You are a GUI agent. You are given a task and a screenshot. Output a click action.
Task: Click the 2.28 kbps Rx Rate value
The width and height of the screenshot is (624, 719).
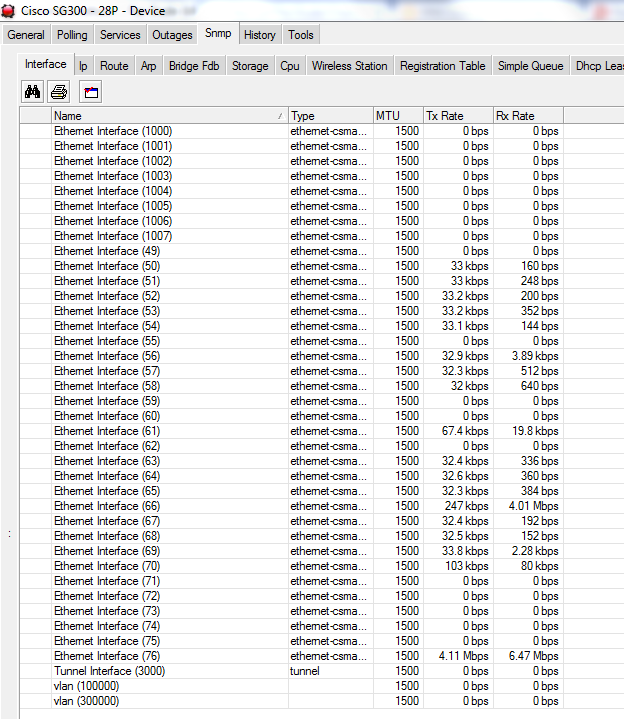tap(535, 551)
